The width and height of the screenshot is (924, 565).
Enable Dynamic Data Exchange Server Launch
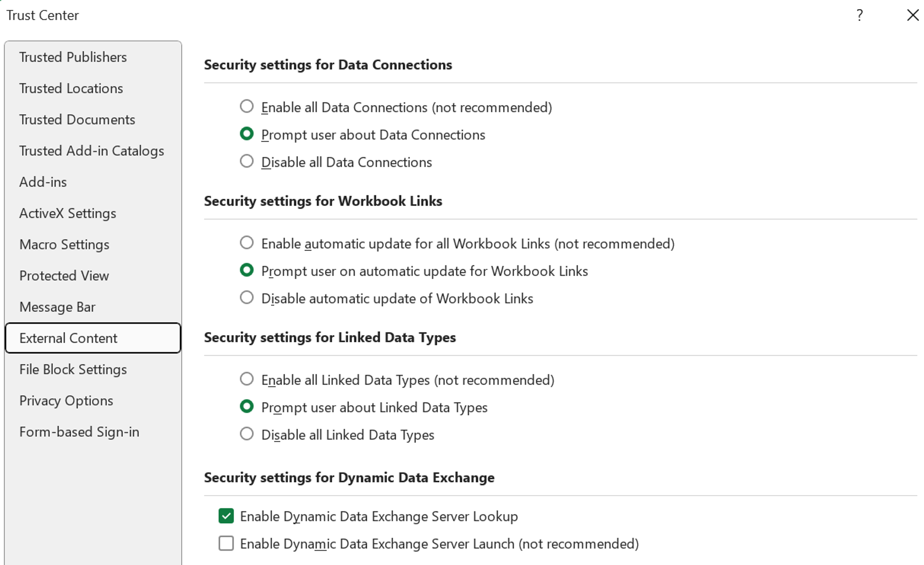pos(225,543)
